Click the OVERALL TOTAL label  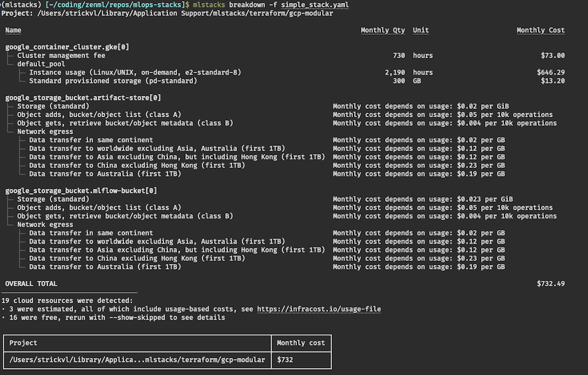pos(31,284)
